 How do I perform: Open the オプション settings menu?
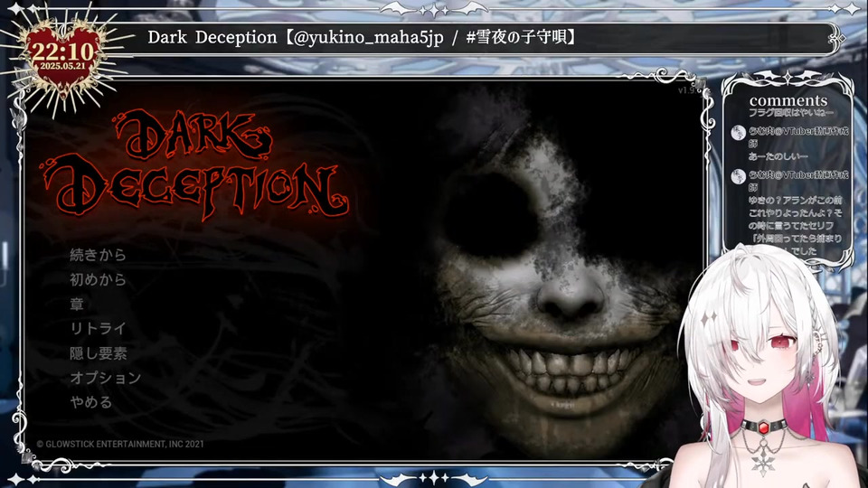[105, 378]
